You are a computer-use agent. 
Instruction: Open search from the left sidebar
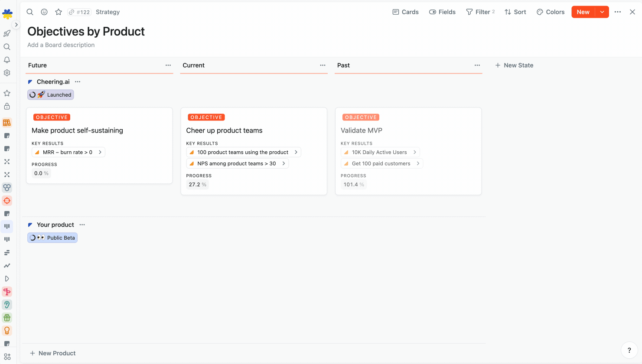click(x=7, y=46)
